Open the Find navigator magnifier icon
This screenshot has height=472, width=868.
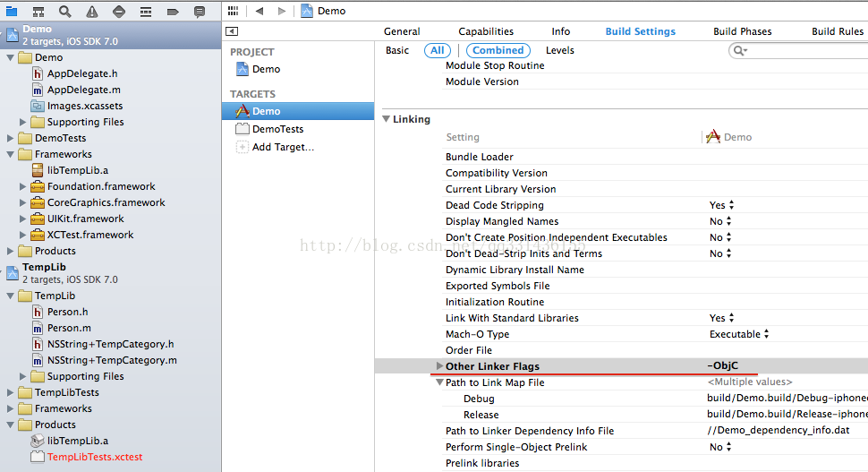pyautogui.click(x=65, y=11)
